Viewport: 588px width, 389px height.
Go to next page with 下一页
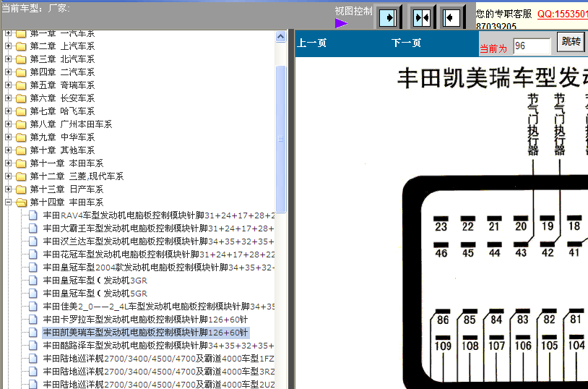[x=406, y=43]
